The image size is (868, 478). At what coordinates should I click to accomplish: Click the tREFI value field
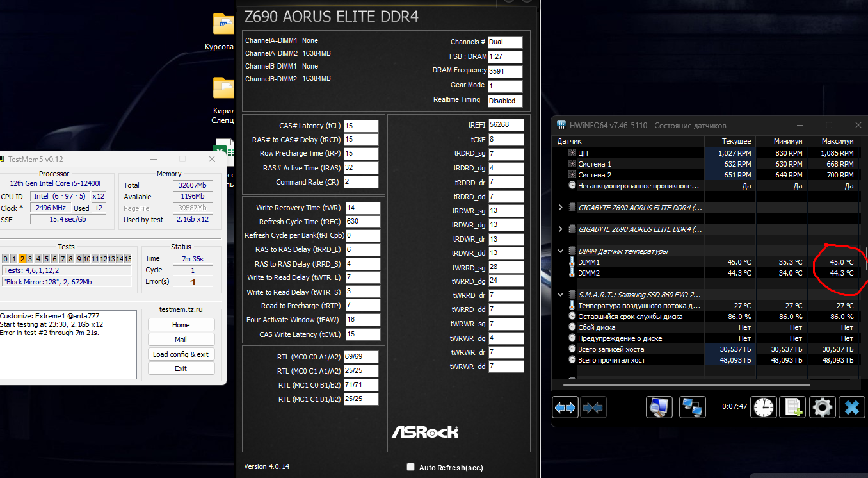[506, 125]
